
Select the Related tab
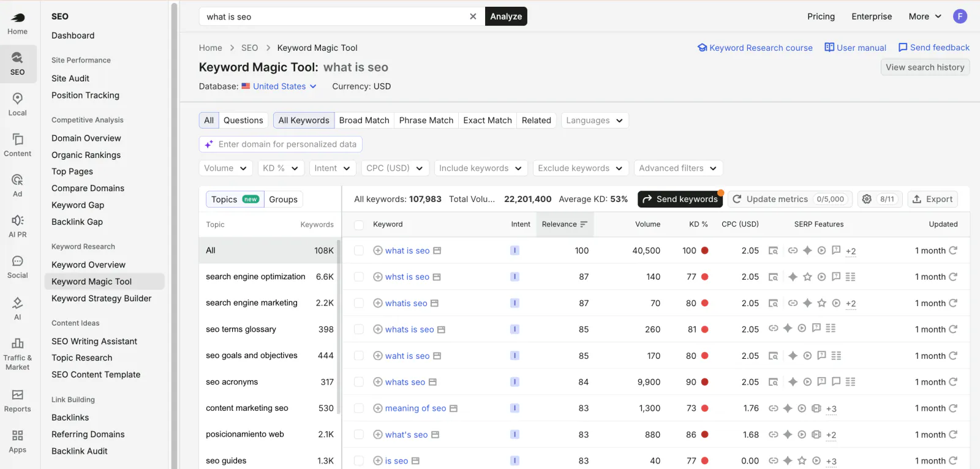tap(537, 120)
